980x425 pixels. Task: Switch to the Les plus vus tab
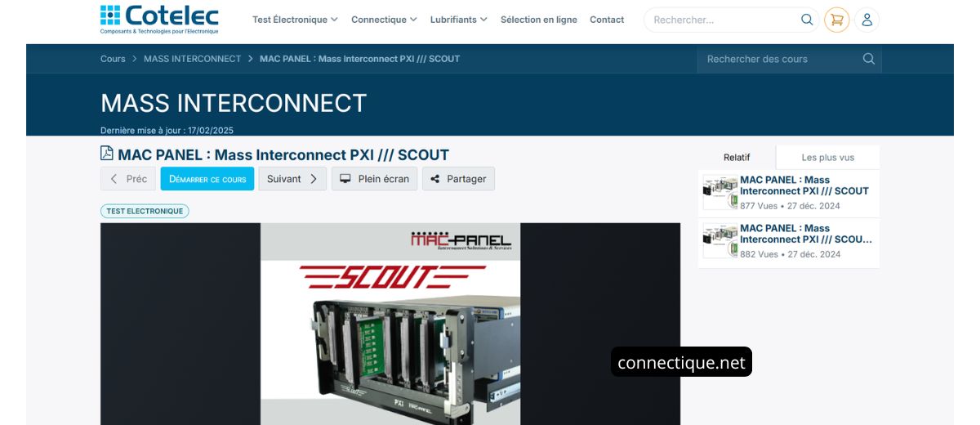827,158
